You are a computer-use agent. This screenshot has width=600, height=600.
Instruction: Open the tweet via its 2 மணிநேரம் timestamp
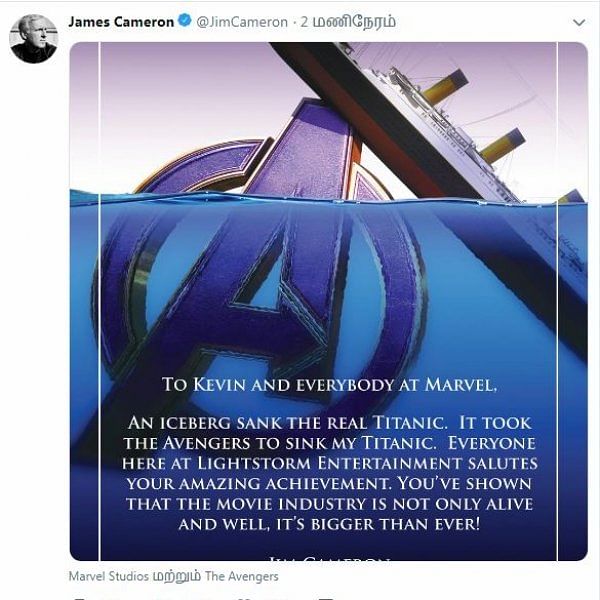pos(348,22)
